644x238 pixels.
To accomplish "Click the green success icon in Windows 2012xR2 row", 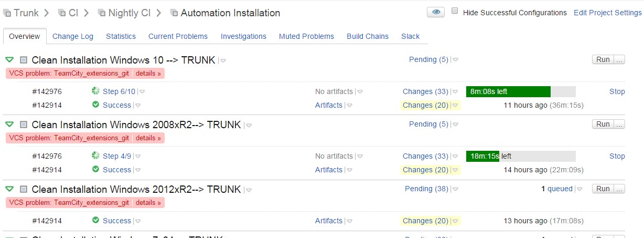I will 95,221.
